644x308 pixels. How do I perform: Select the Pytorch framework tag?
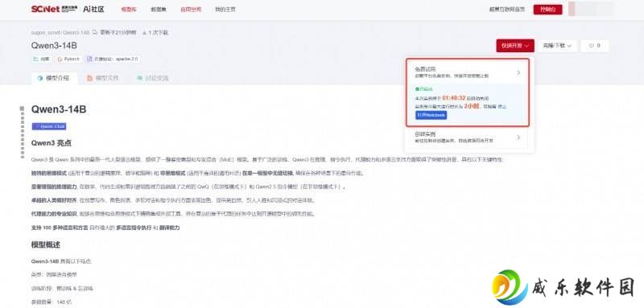pyautogui.click(x=68, y=59)
